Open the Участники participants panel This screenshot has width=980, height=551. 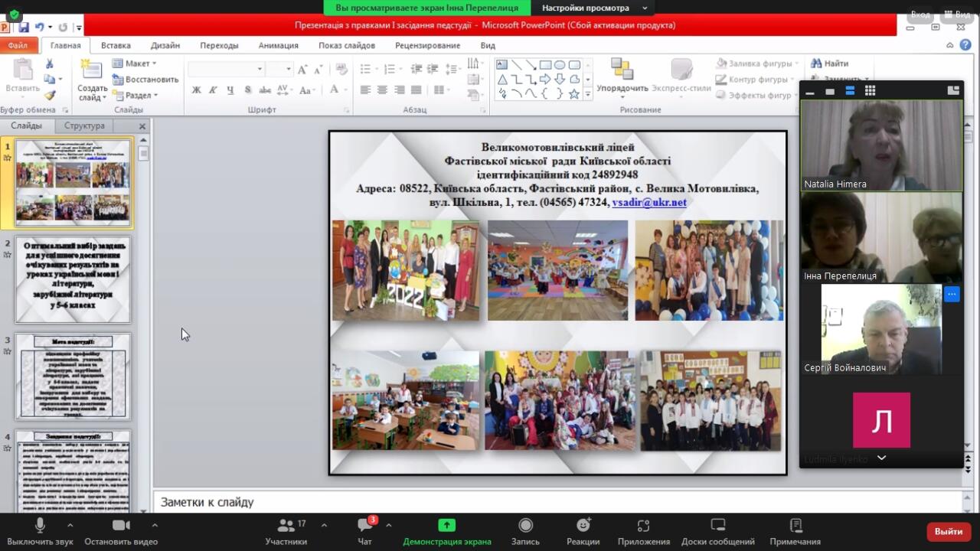(x=286, y=532)
